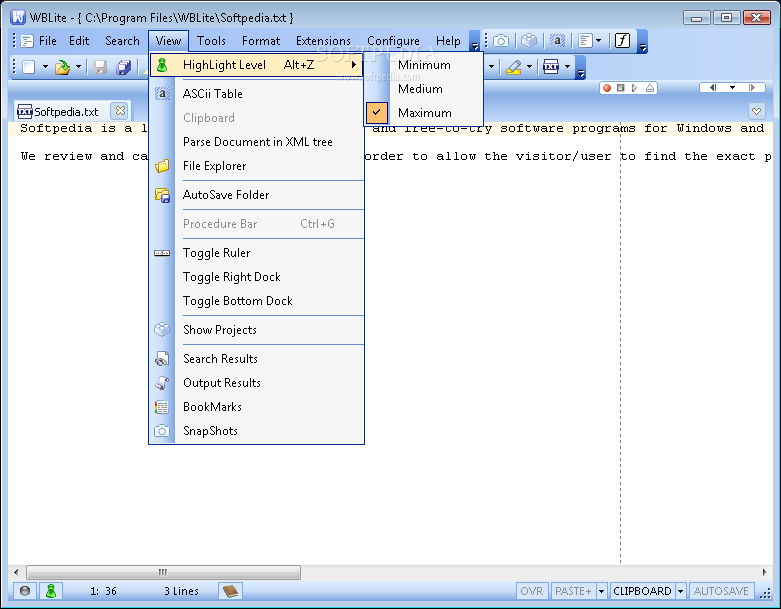Open dropdown arrow next to TXT icon

[567, 67]
